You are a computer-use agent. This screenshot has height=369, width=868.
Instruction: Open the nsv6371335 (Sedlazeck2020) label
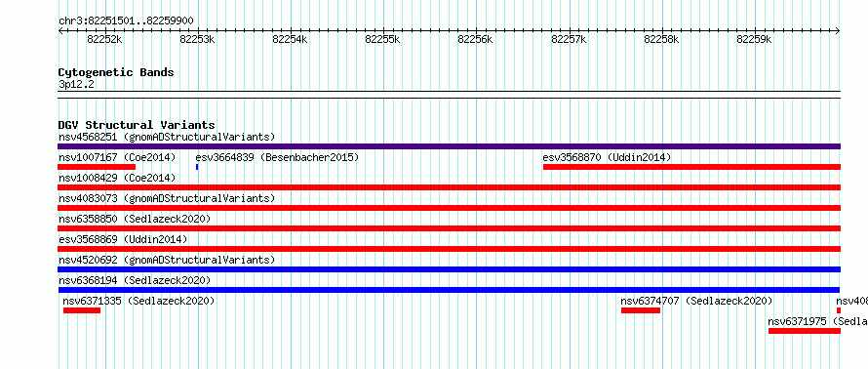click(x=138, y=301)
